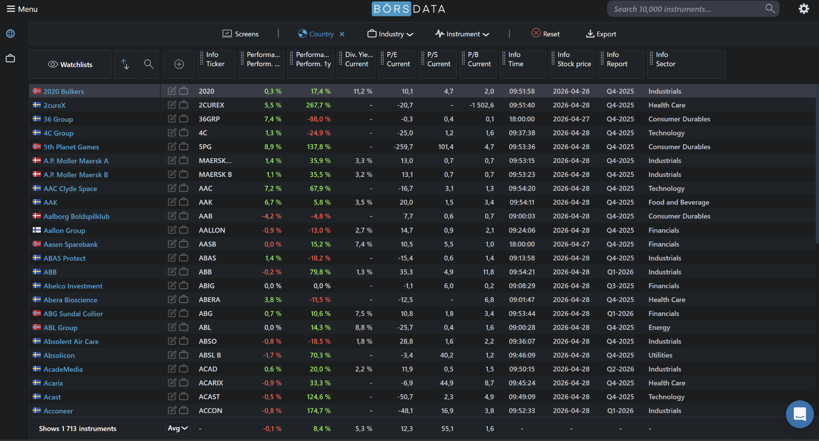
Task: Remove the Country filter with X
Action: (x=342, y=34)
